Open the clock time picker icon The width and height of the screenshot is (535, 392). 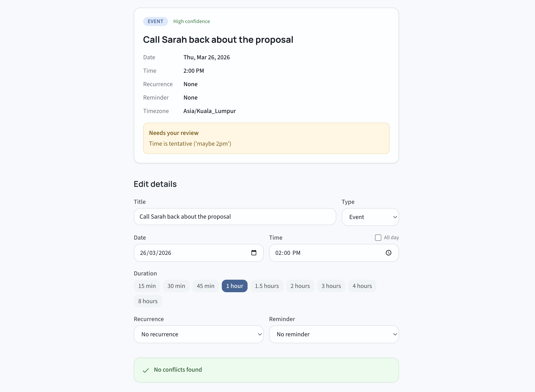pyautogui.click(x=388, y=253)
